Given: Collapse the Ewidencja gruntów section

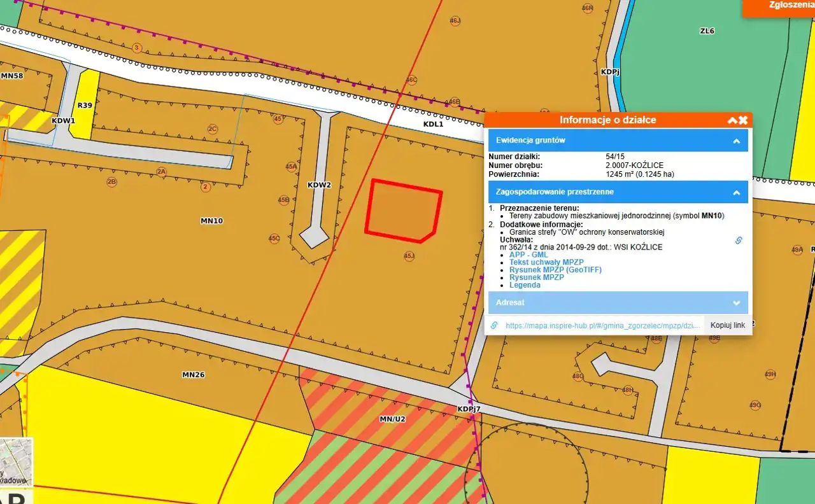Looking at the screenshot, I should click(736, 141).
